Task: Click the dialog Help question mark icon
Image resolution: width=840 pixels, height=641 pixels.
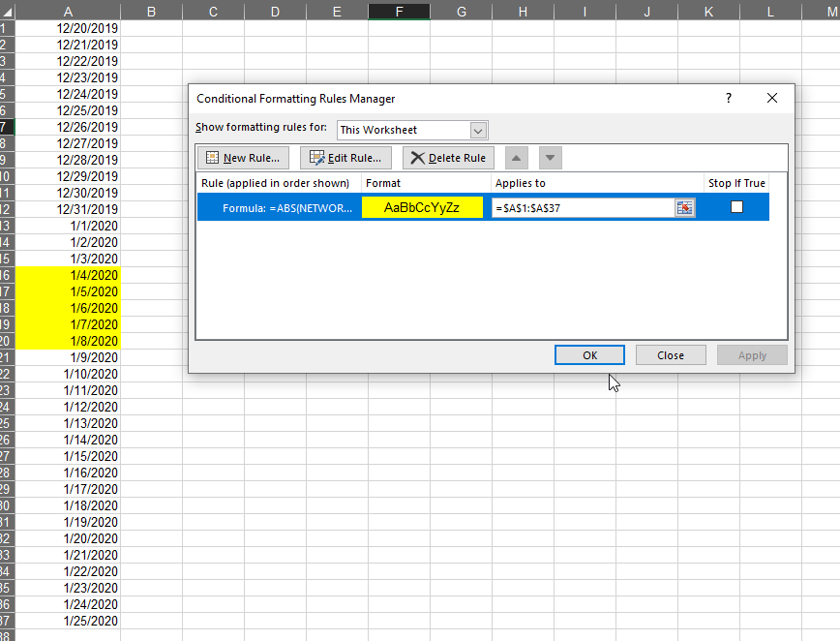Action: coord(728,98)
